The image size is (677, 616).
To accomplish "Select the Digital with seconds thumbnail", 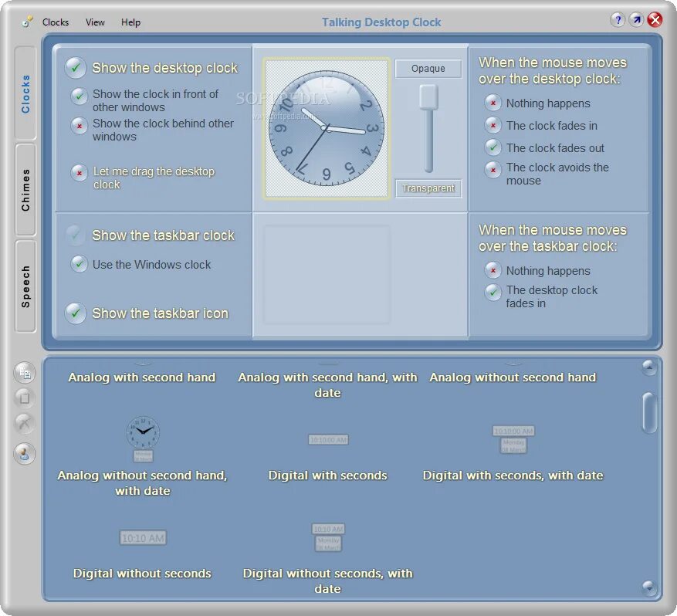I will (328, 439).
